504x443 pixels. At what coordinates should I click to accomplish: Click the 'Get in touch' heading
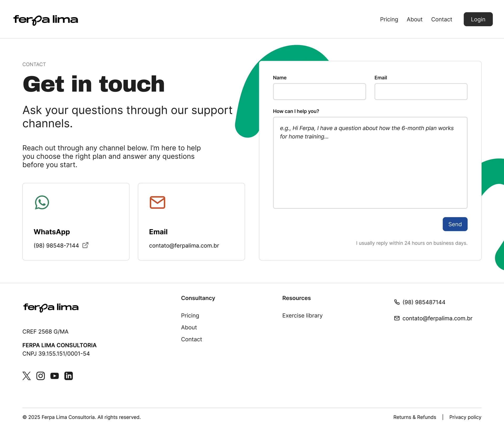coord(93,84)
